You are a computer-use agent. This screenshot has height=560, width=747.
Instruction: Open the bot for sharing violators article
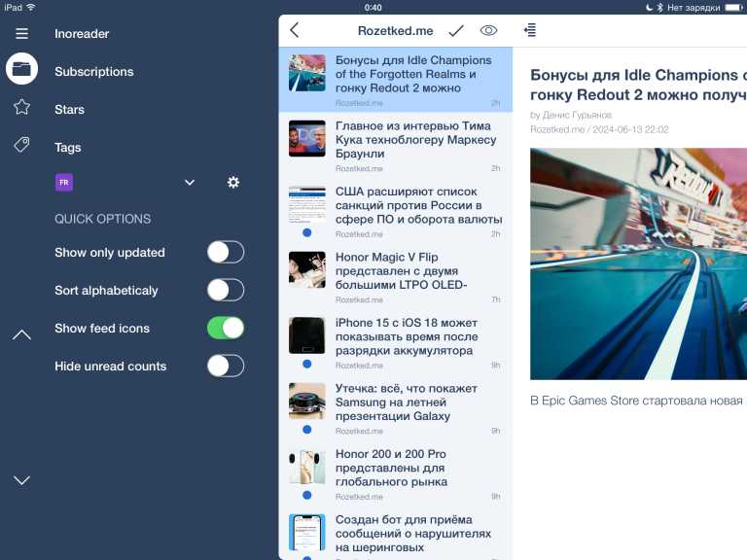396,534
